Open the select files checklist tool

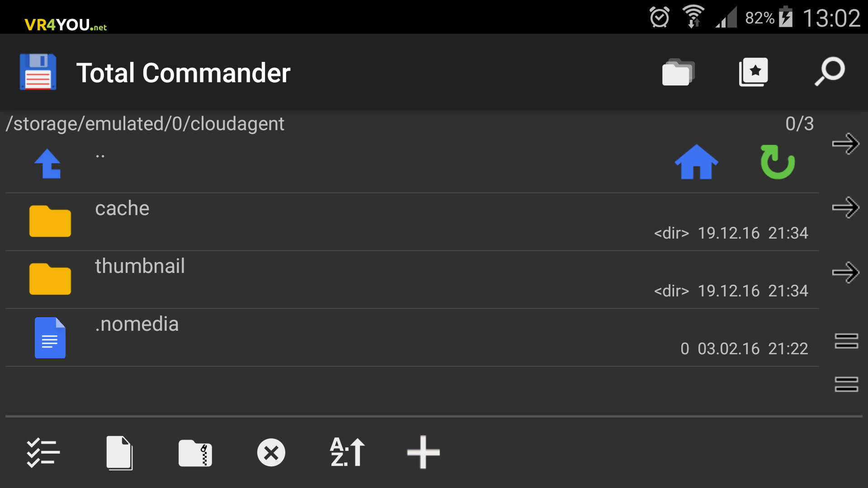43,453
